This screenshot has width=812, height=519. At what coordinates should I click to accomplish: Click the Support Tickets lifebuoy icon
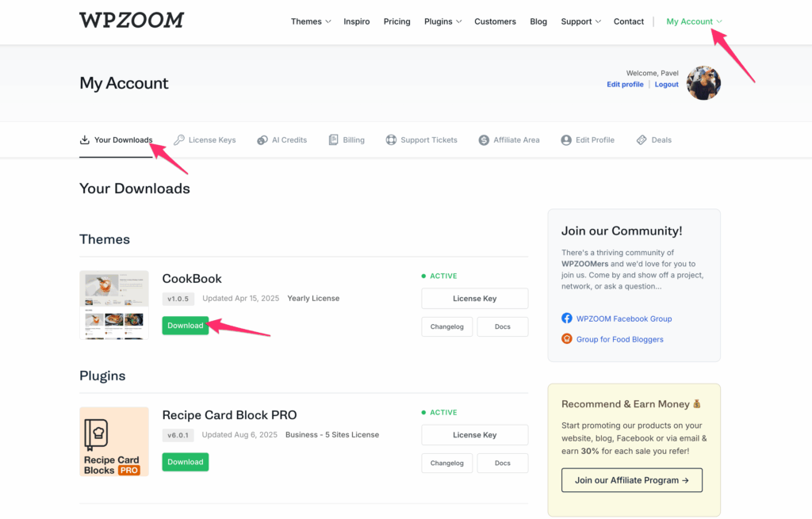click(391, 140)
